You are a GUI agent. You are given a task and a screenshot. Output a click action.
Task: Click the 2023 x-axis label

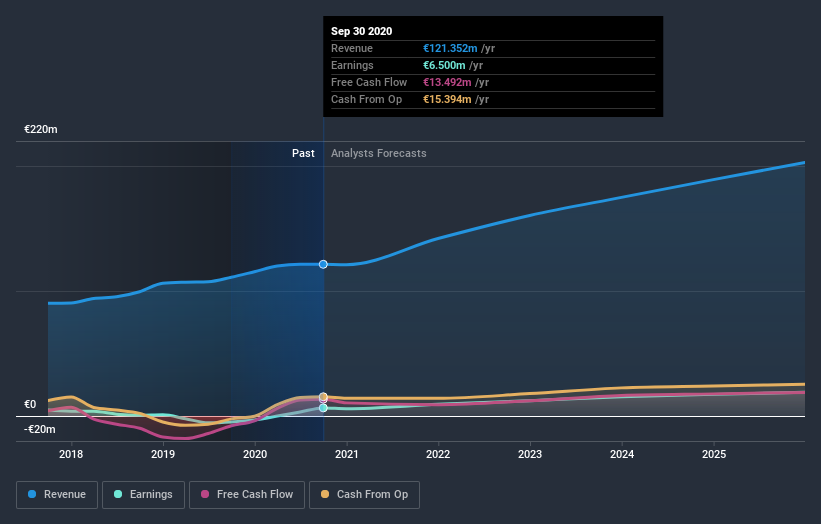tap(530, 454)
